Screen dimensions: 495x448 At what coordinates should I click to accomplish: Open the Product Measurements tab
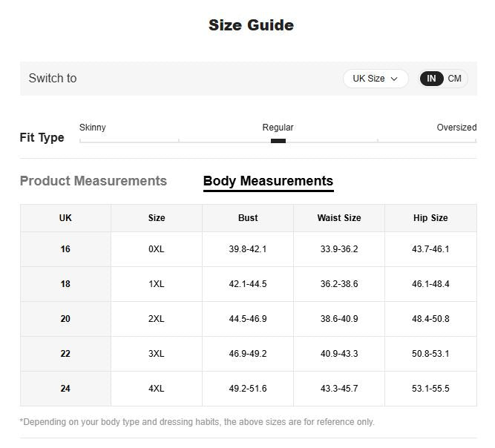click(94, 181)
